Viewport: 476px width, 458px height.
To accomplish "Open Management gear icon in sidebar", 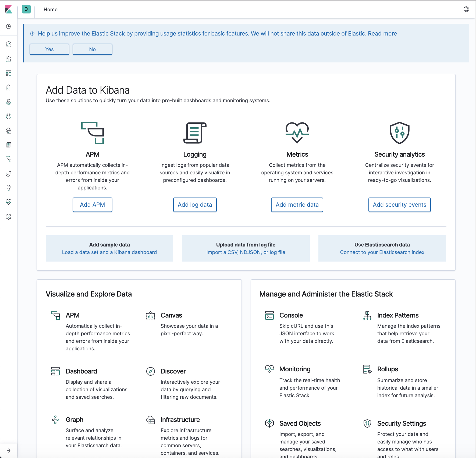I will click(x=9, y=217).
